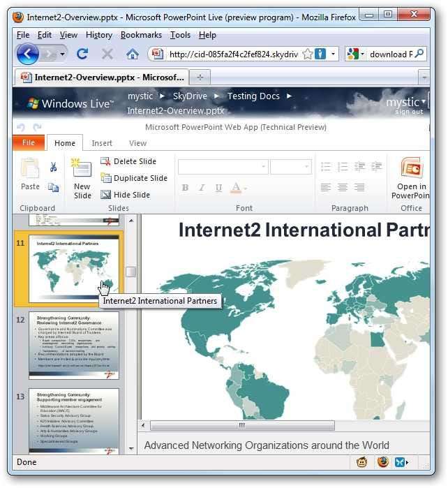Align text right

(x=359, y=187)
